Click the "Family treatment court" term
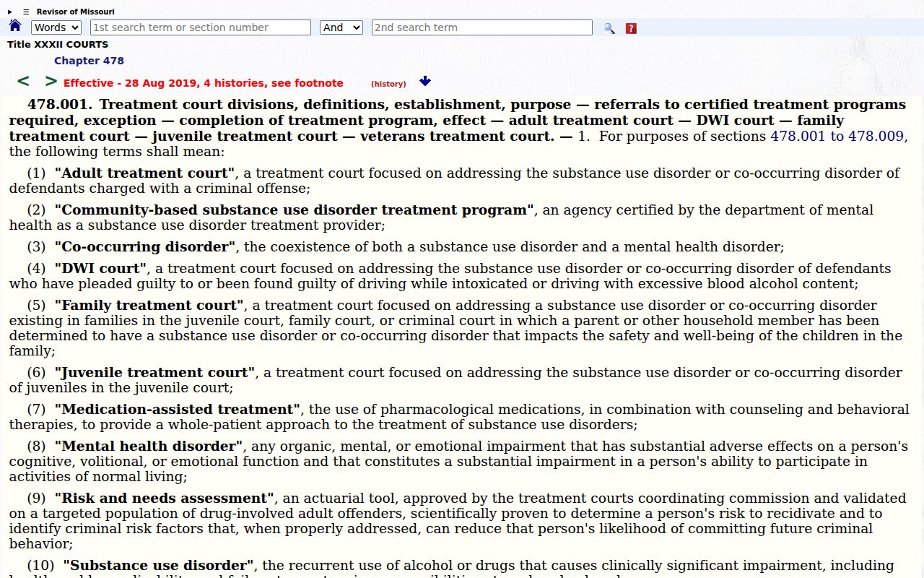Image resolution: width=924 pixels, height=578 pixels. tap(149, 304)
